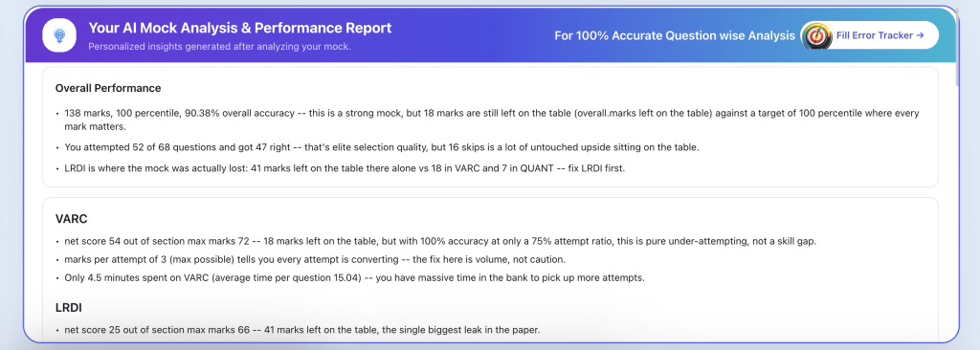Viewport: 980px width, 350px height.
Task: Click the arrow inside the Fill Error Tracker button
Action: 920,35
